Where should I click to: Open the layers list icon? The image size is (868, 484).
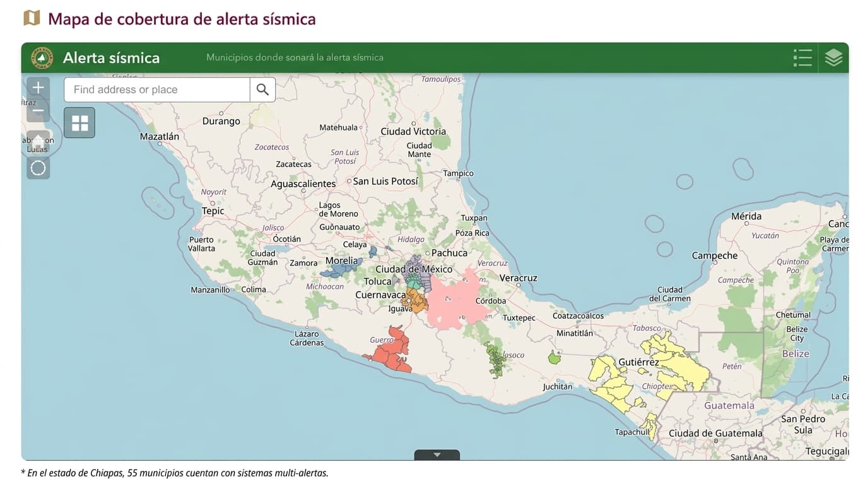[833, 58]
